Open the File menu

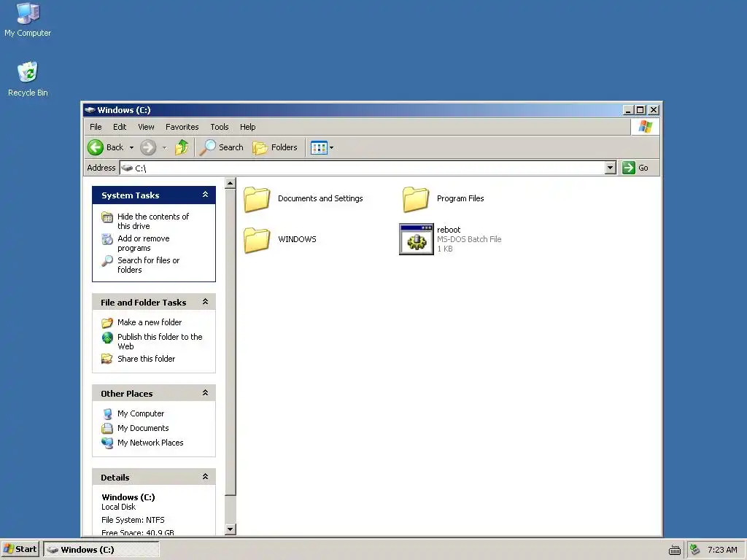[96, 127]
